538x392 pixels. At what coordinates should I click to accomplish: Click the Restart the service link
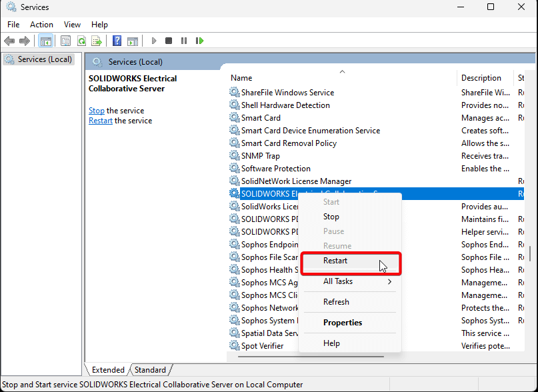[x=101, y=121]
